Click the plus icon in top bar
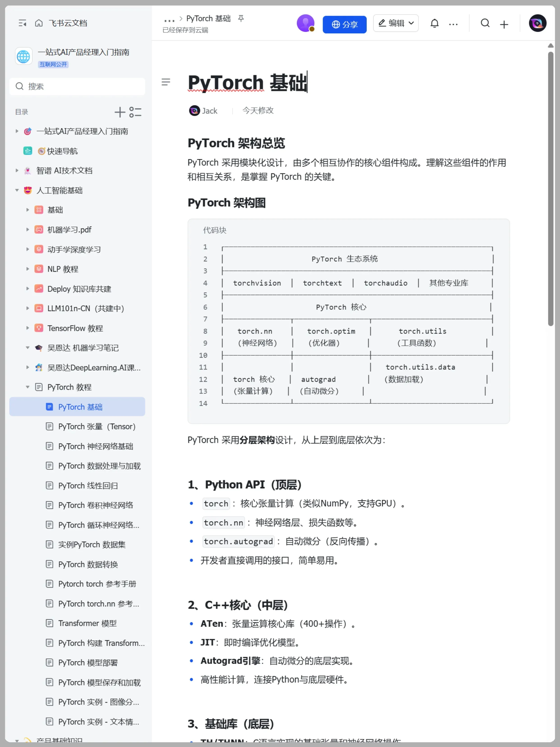This screenshot has width=560, height=747. pos(504,24)
